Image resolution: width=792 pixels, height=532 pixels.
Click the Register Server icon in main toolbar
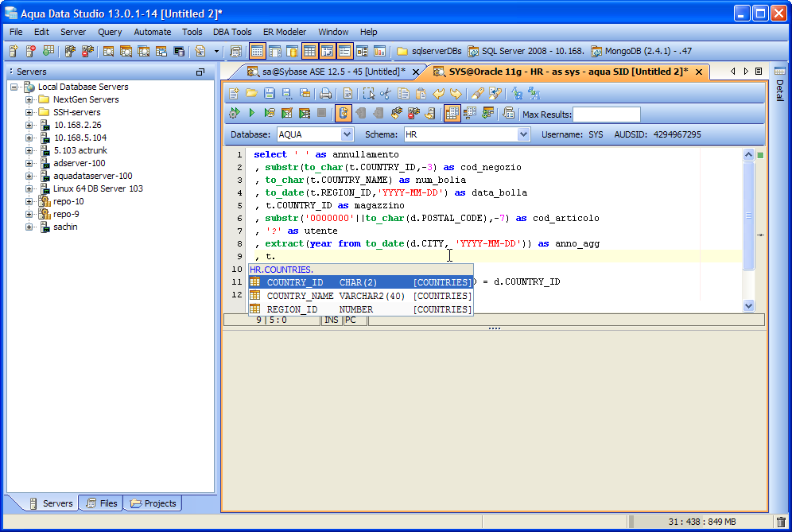click(x=14, y=51)
